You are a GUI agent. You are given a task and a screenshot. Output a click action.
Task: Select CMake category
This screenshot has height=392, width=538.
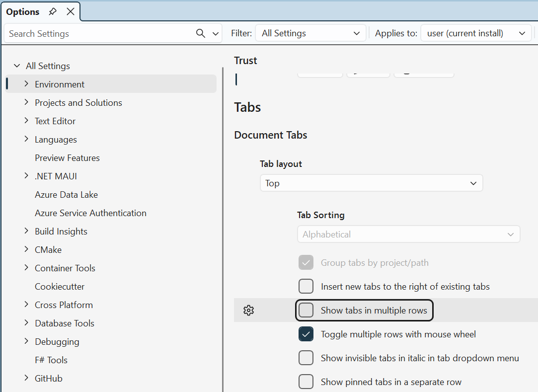click(x=48, y=249)
